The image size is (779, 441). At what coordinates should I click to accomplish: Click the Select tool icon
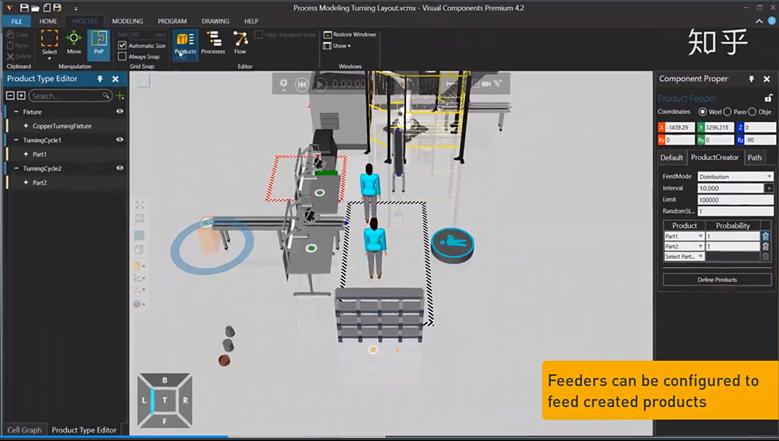click(x=49, y=42)
